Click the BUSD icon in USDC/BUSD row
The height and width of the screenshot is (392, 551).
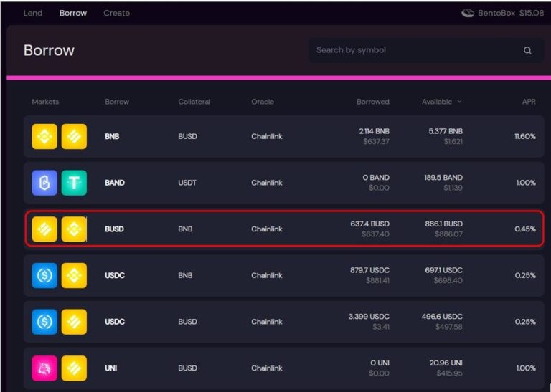[x=74, y=322]
